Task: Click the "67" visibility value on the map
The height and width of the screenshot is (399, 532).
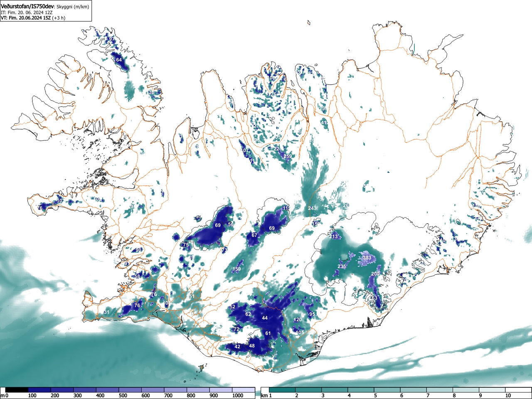Action: point(254,235)
